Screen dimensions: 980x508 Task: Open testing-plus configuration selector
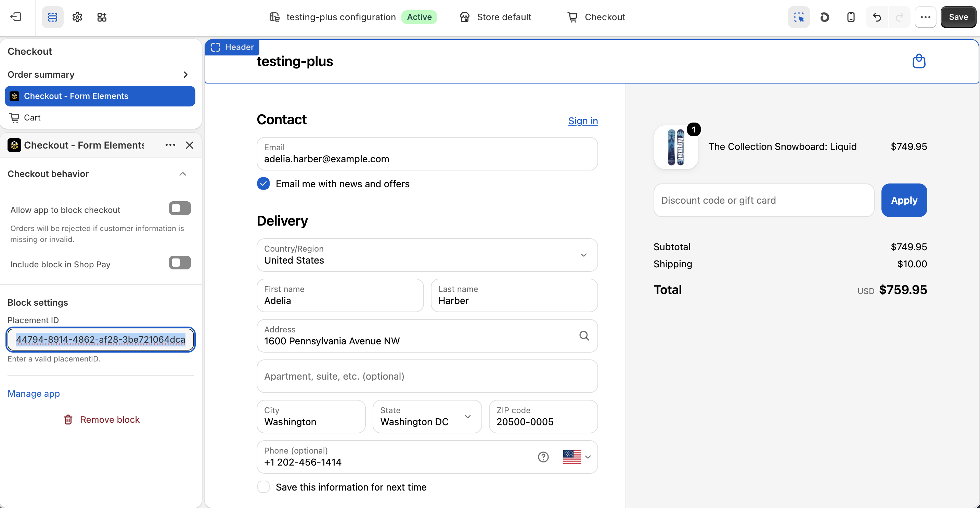[353, 17]
